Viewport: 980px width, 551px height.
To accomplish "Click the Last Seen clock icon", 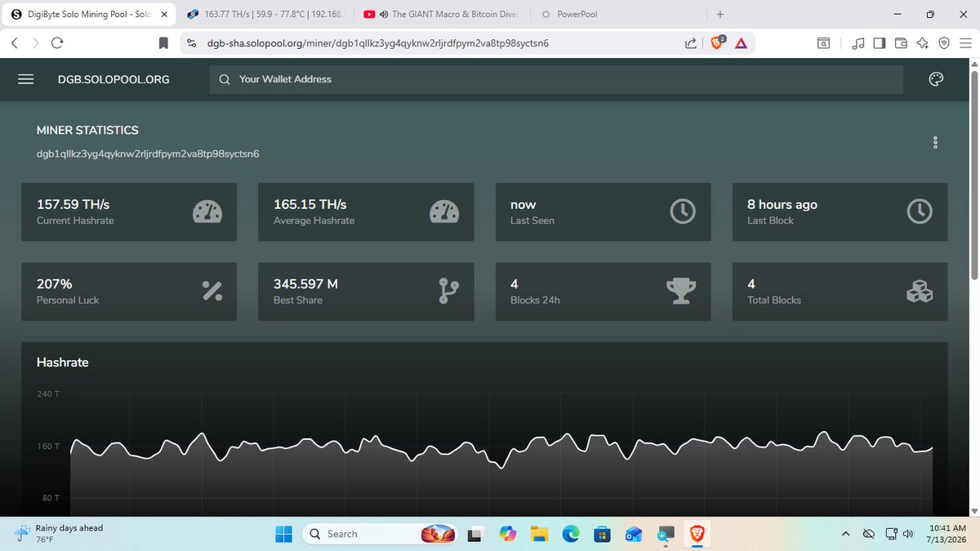I will [682, 212].
